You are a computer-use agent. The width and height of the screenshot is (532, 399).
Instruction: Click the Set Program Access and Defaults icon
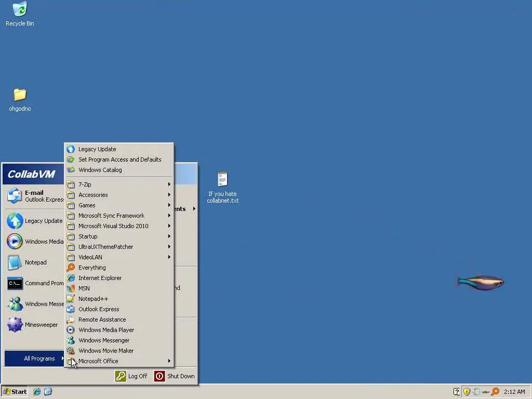(71, 159)
